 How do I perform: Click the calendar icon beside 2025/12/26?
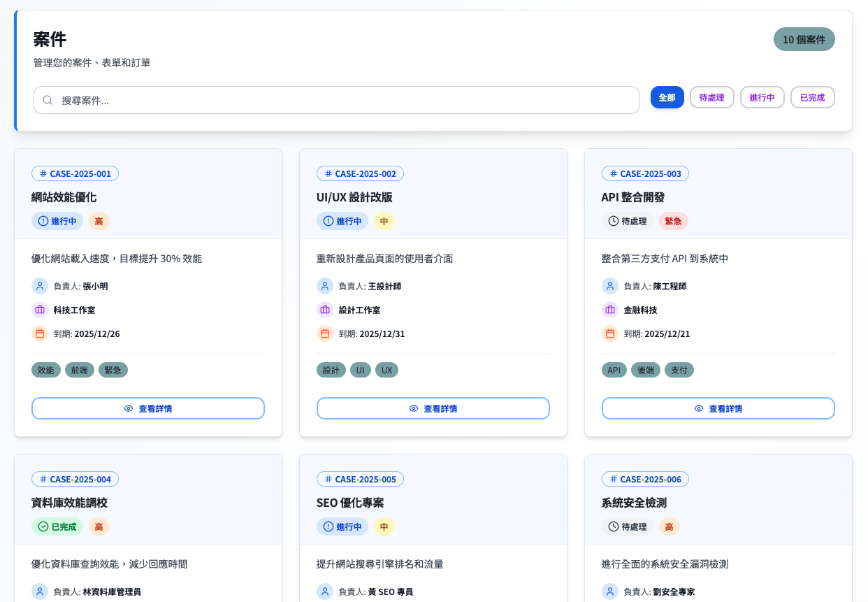(40, 334)
